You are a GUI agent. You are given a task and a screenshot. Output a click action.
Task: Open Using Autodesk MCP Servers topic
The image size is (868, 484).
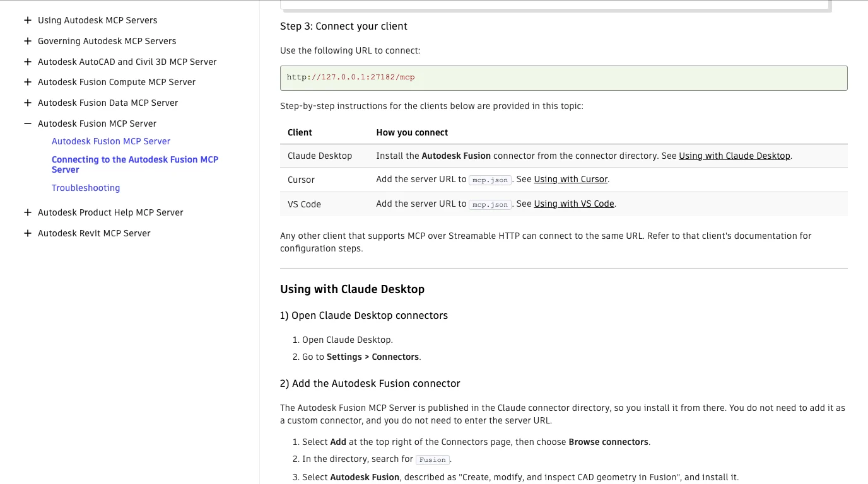click(x=98, y=20)
